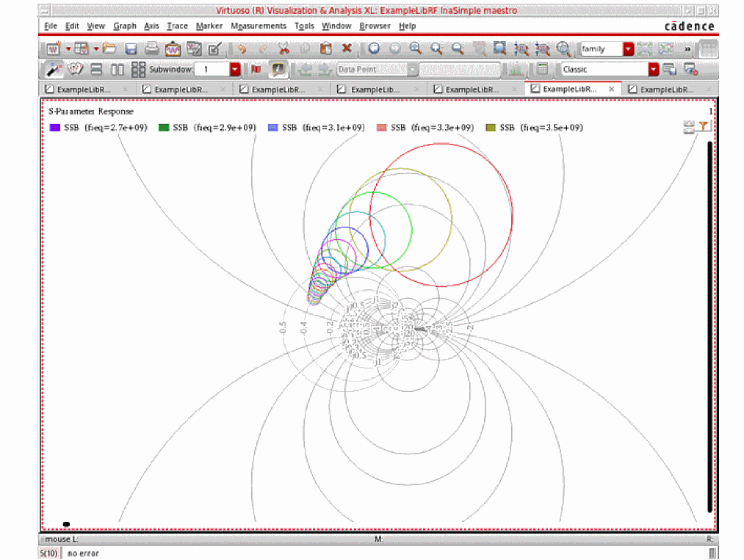The width and height of the screenshot is (744, 560).
Task: Toggle the tooltip info balloon button
Action: [278, 70]
